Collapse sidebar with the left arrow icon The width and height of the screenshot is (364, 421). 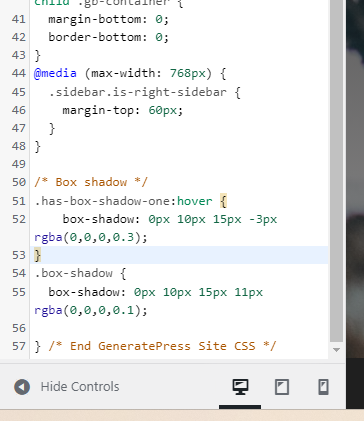[22, 387]
